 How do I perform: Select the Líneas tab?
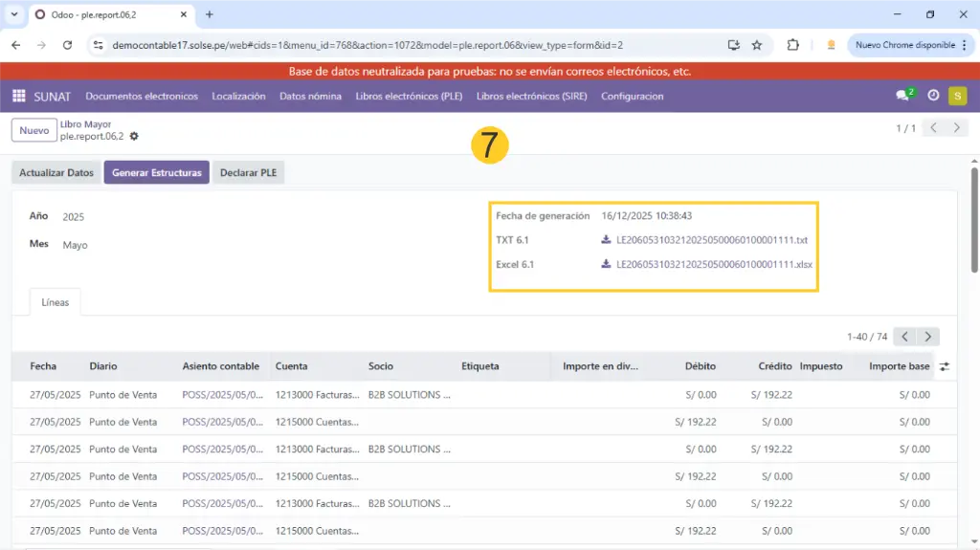pos(56,302)
